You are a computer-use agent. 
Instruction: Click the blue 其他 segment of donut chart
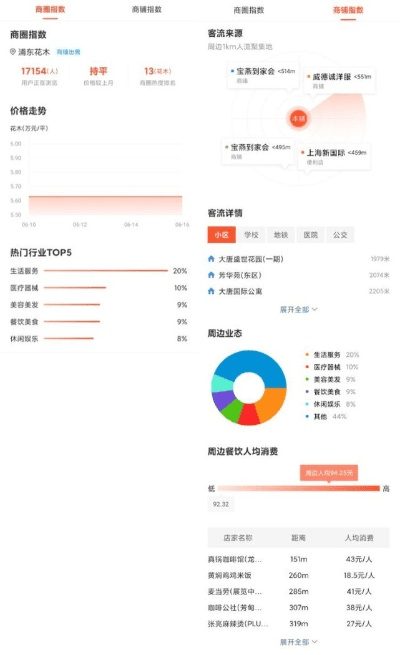(251, 363)
